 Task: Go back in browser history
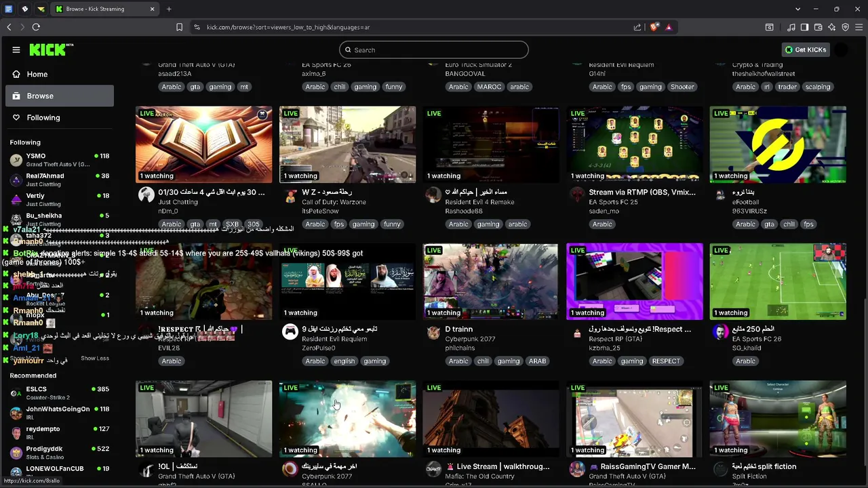pos(9,27)
